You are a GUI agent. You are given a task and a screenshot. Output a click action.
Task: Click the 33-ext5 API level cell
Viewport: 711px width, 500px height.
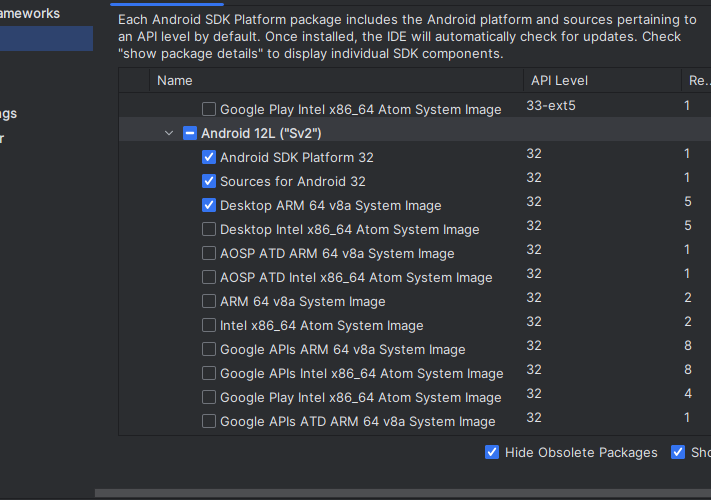(551, 106)
